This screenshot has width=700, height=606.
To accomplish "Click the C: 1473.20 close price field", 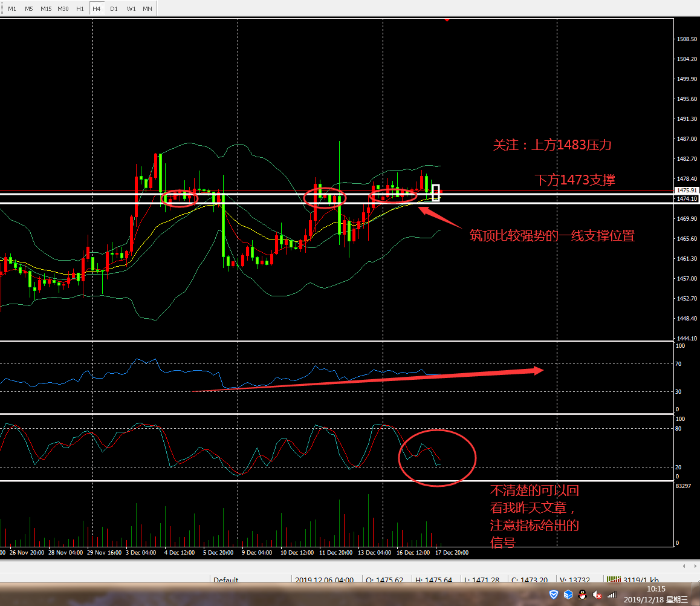I will [530, 579].
